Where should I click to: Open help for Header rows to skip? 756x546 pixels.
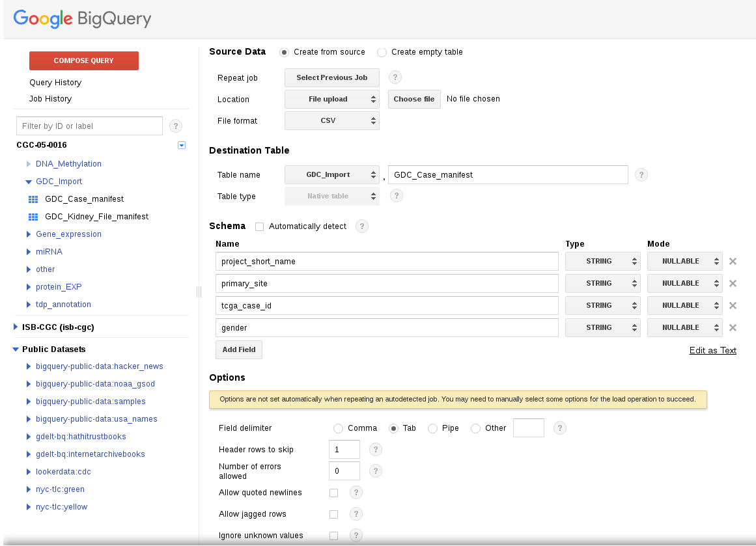tap(376, 449)
